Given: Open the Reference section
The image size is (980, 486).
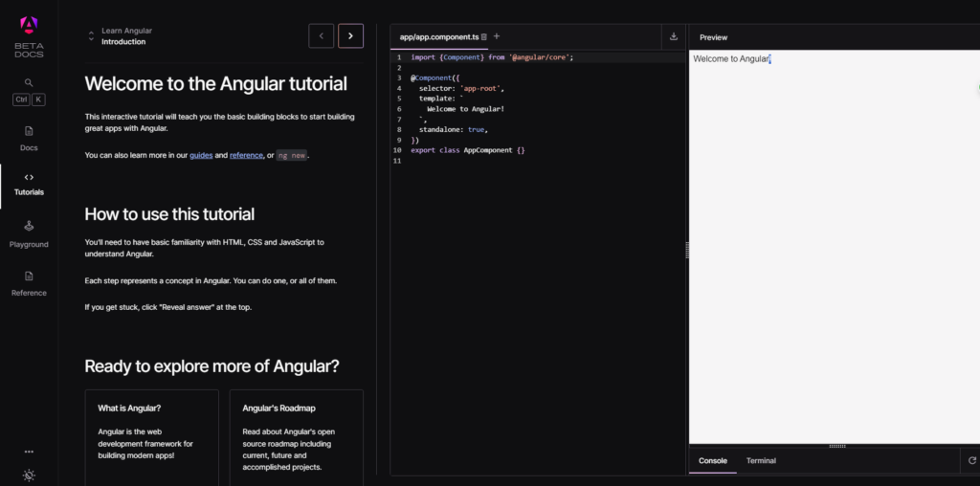Looking at the screenshot, I should 29,283.
